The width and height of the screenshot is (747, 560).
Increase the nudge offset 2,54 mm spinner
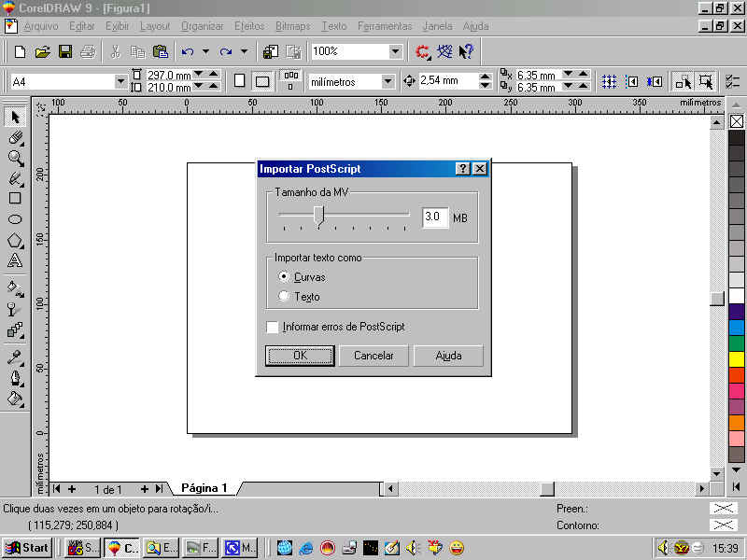point(485,77)
